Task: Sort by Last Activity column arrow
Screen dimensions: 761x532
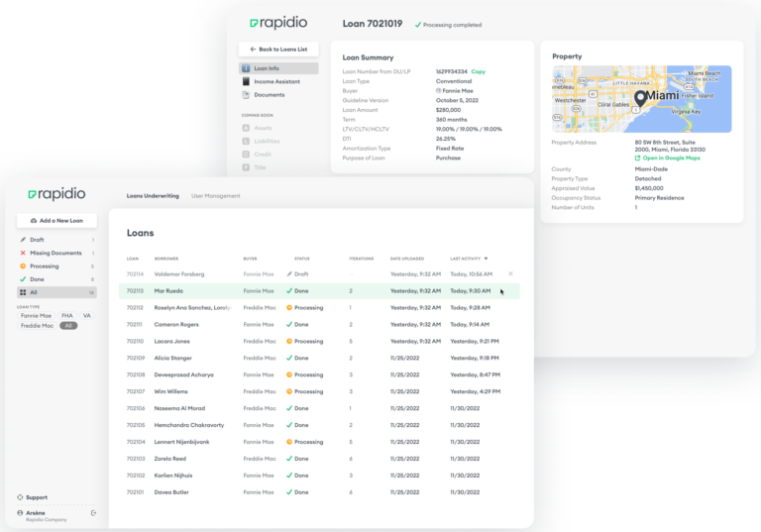Action: tap(486, 259)
